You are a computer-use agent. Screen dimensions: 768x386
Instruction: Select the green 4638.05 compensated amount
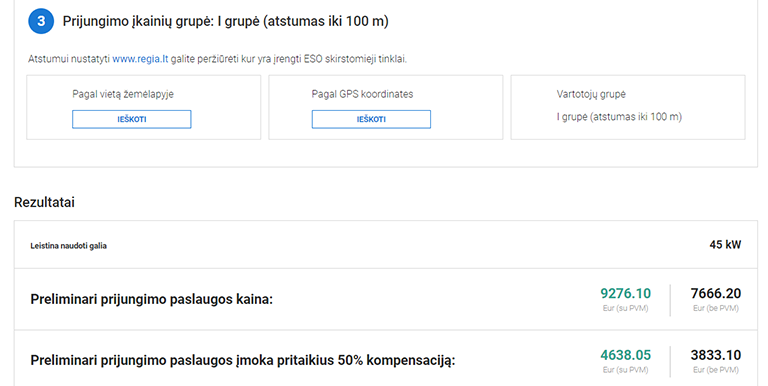pos(625,355)
